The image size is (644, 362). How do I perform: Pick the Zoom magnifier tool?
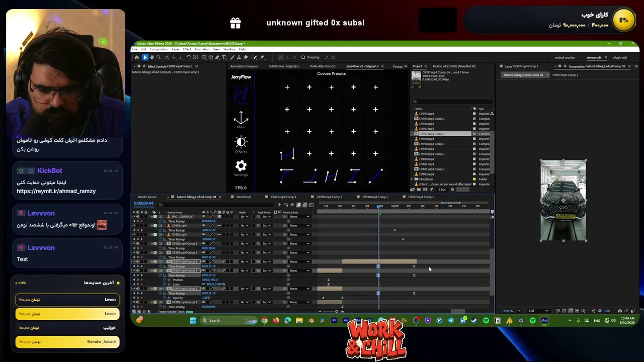158,57
